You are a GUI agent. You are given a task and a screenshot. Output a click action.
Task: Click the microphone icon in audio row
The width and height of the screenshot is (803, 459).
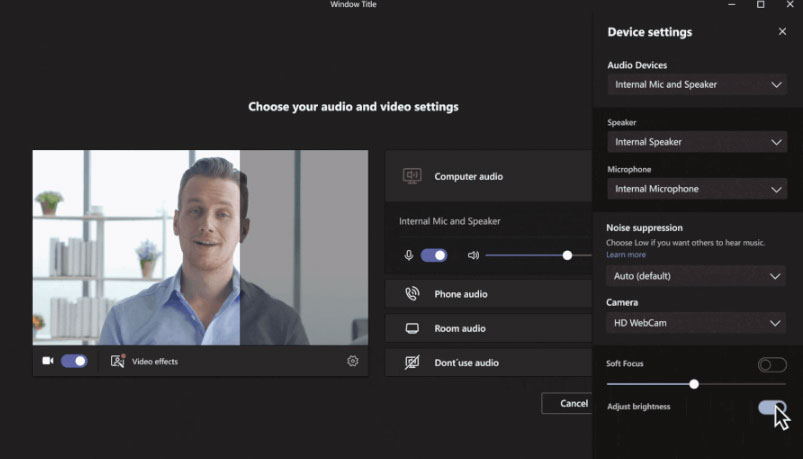[408, 255]
